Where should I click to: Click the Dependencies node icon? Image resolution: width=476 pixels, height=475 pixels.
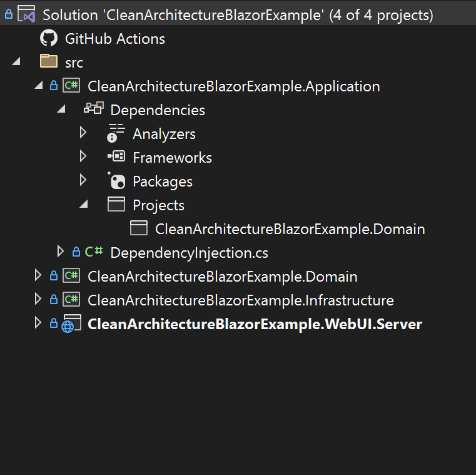coord(94,108)
